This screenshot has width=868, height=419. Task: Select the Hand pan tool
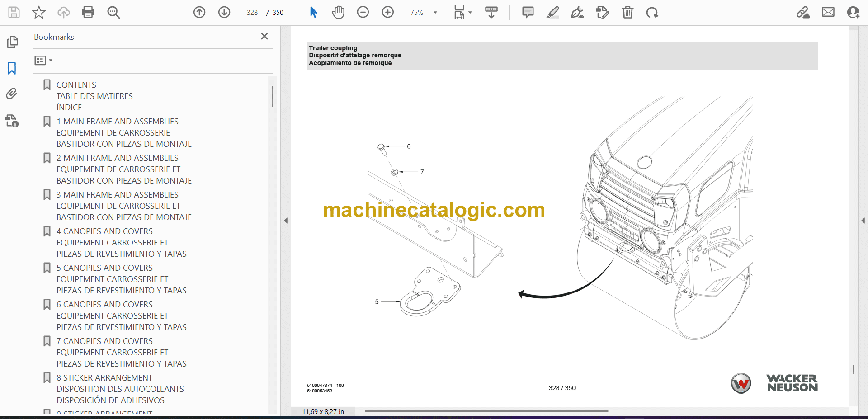coord(338,12)
